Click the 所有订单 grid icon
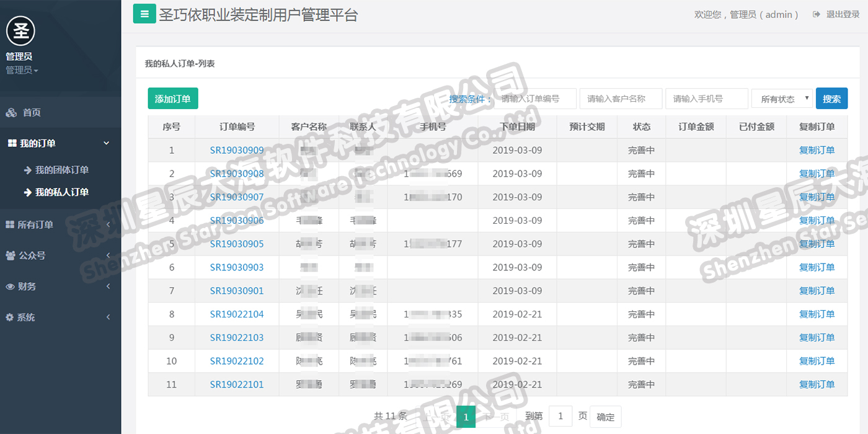Image resolution: width=868 pixels, height=434 pixels. click(10, 225)
